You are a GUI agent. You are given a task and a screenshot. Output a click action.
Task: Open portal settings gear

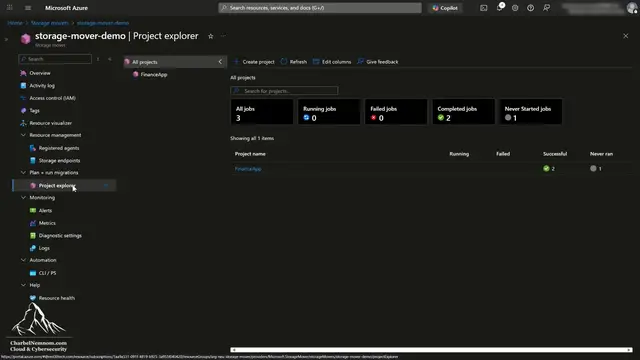(515, 8)
